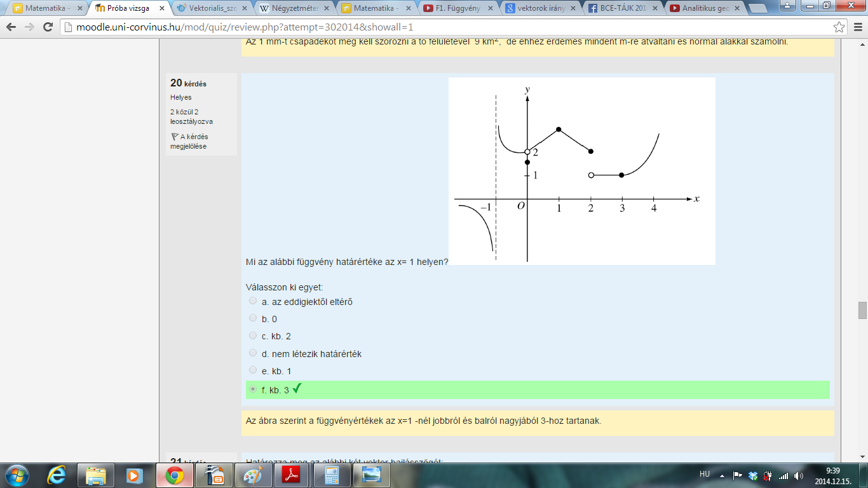Image resolution: width=868 pixels, height=488 pixels.
Task: Open Adobe Reader from the taskbar
Action: tap(290, 475)
